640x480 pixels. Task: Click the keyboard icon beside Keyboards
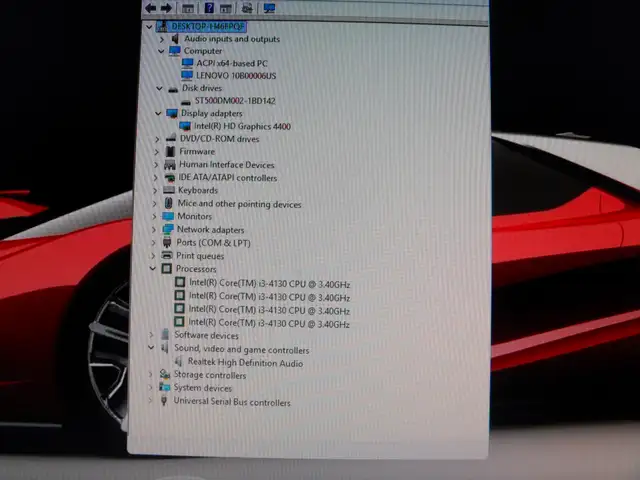(x=169, y=190)
